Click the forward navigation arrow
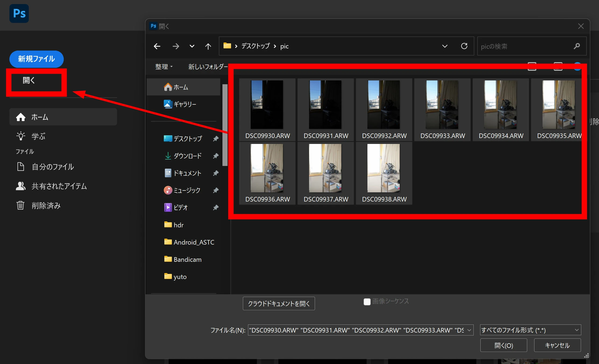Viewport: 599px width, 364px height. point(176,46)
